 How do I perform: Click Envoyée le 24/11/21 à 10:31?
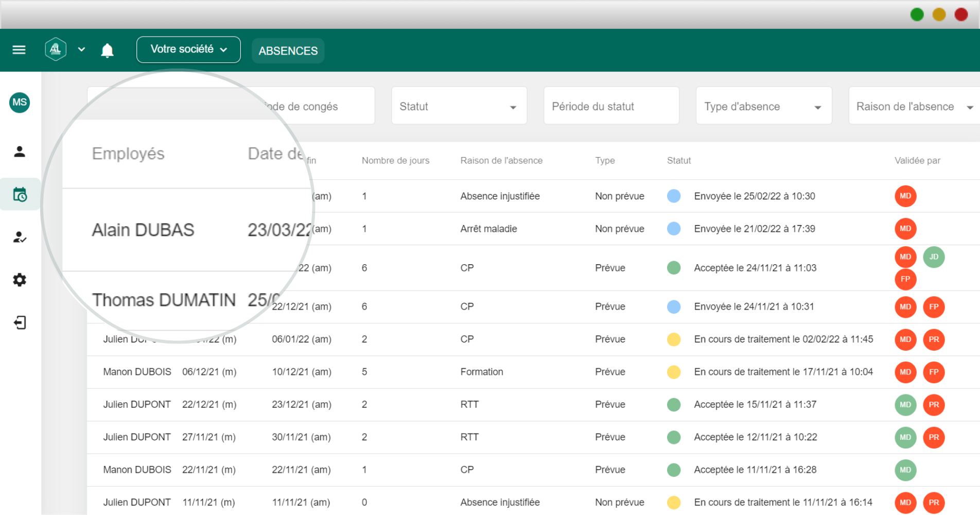[754, 306]
